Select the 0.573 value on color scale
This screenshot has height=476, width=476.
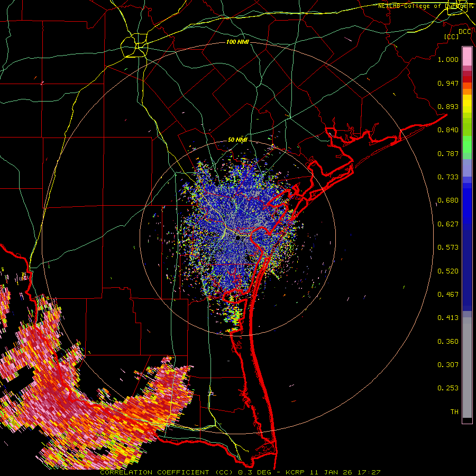click(x=448, y=248)
